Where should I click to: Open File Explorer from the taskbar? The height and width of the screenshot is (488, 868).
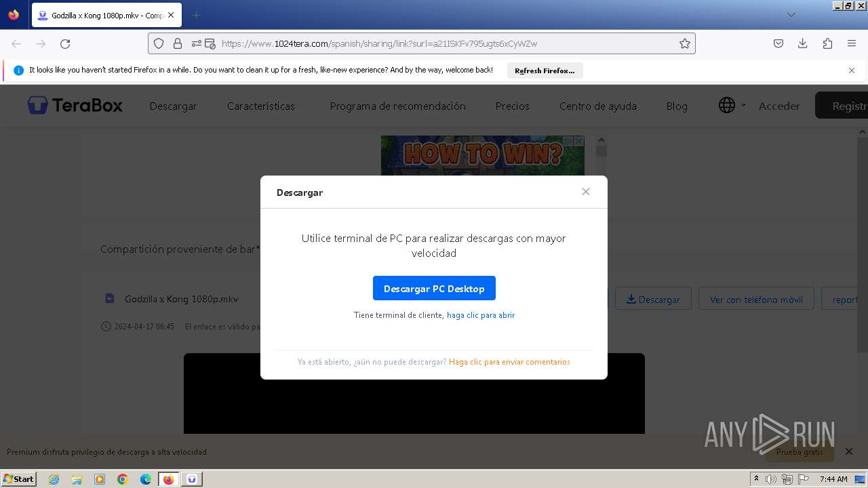click(x=77, y=479)
